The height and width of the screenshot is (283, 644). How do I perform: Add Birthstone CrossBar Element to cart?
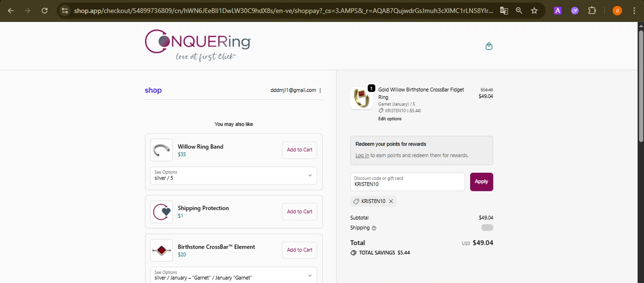[300, 250]
